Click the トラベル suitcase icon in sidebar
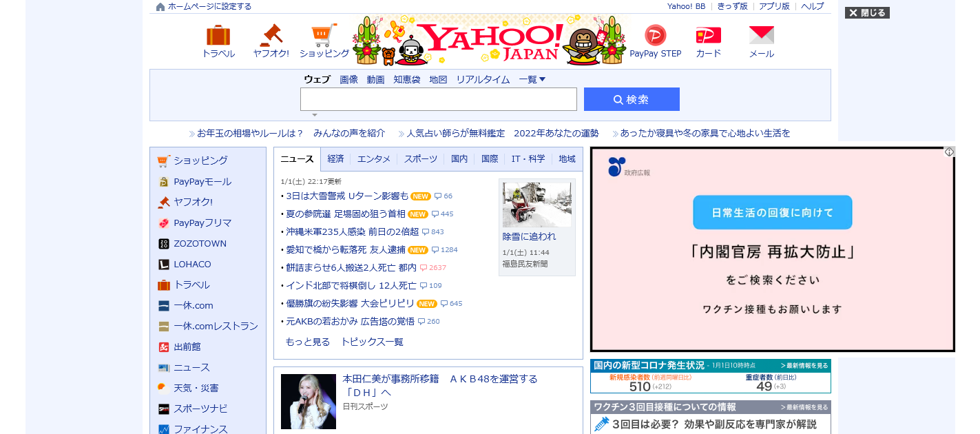 (163, 285)
